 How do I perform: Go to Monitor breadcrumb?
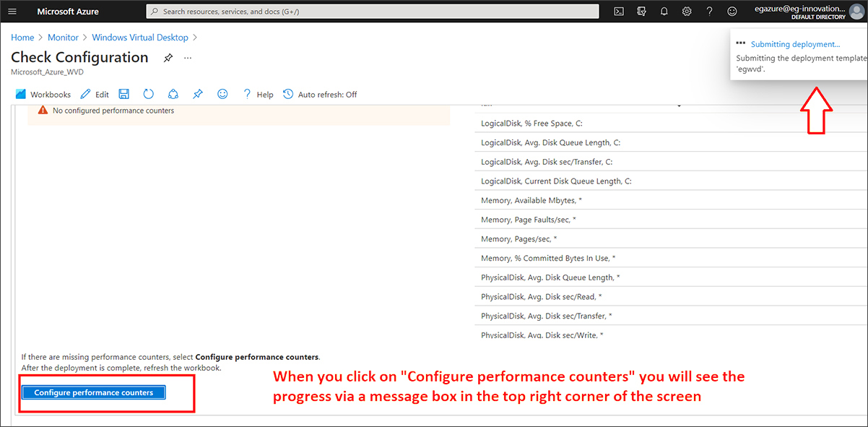[63, 38]
